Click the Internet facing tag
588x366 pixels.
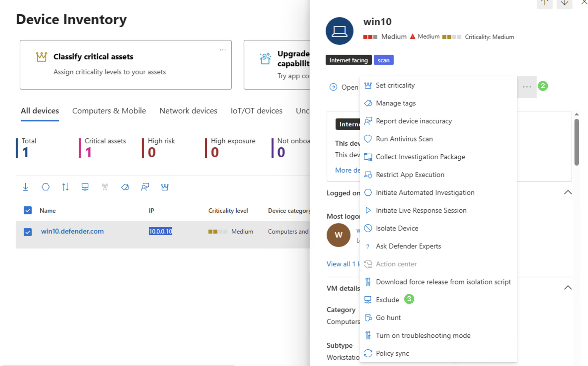[348, 60]
